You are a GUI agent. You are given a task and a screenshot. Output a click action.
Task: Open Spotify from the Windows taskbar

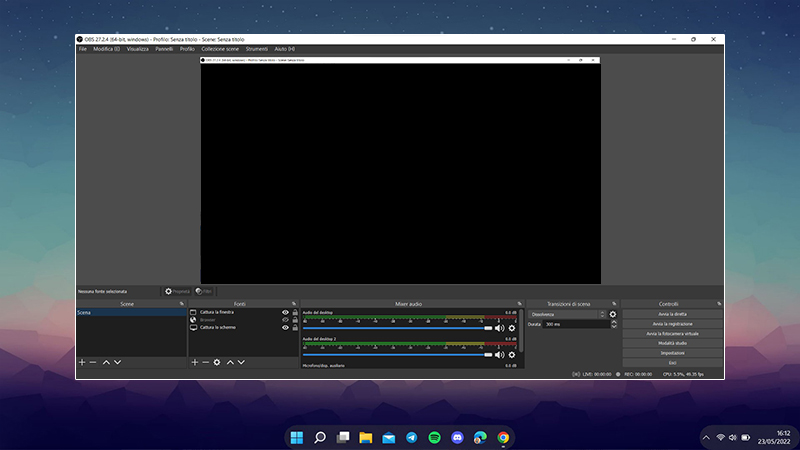point(435,437)
